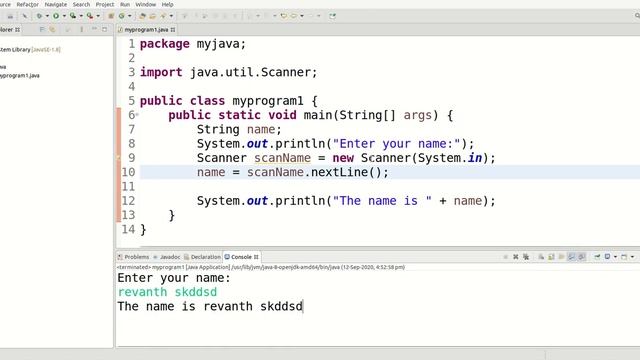640x360 pixels.
Task: Collapse All in Package Explorer toolbar
Action: tap(42, 29)
